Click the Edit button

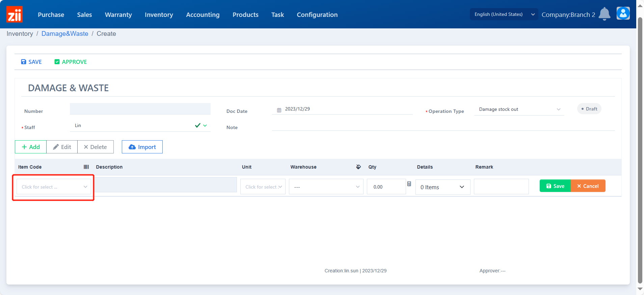coord(62,147)
